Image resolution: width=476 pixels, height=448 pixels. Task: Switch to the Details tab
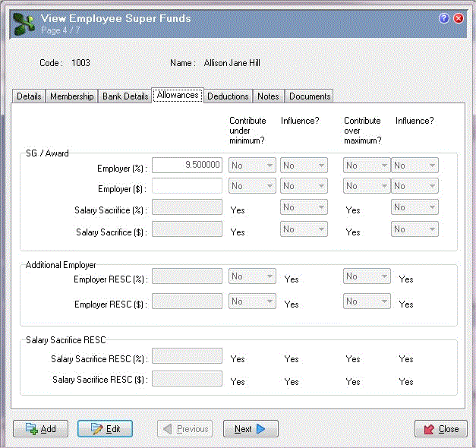(29, 96)
